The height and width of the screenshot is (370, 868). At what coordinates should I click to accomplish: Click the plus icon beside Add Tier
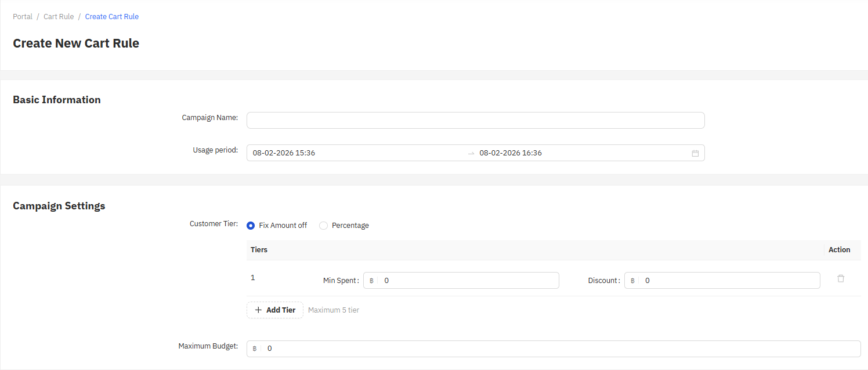click(x=258, y=310)
